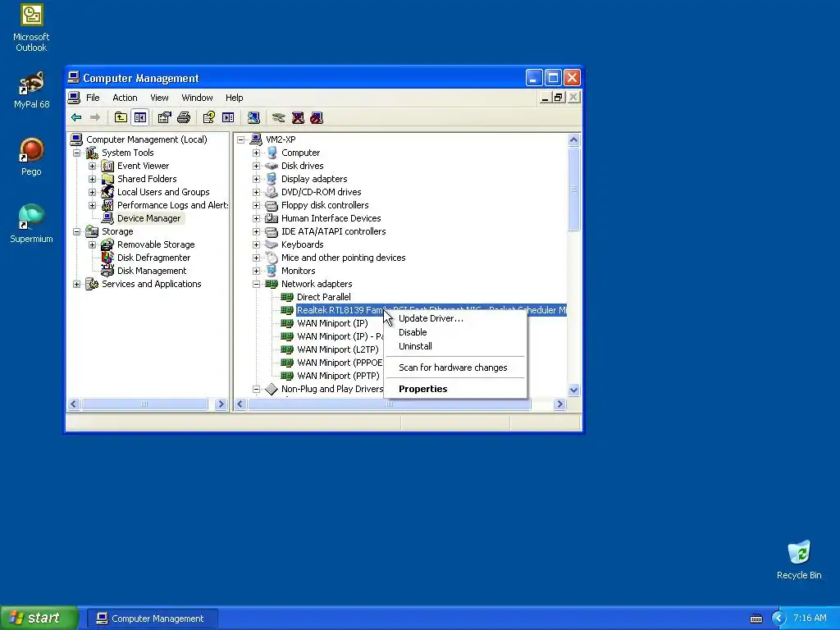Collapse the VM2-XP root node
This screenshot has height=630, width=840.
[241, 139]
